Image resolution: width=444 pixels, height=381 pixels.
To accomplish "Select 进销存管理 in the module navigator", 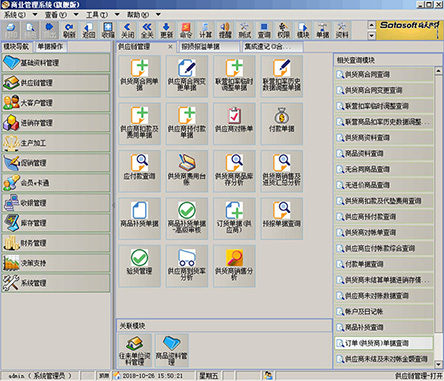I will click(x=56, y=123).
